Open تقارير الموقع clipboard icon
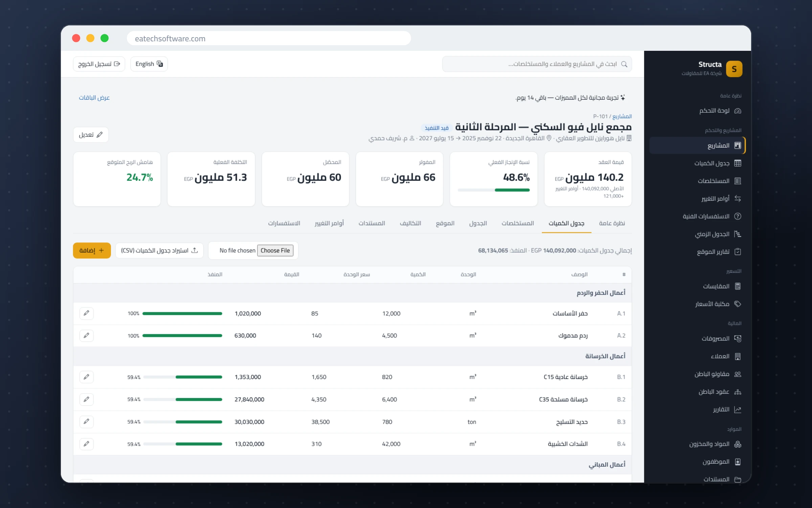This screenshot has width=812, height=508. (738, 252)
